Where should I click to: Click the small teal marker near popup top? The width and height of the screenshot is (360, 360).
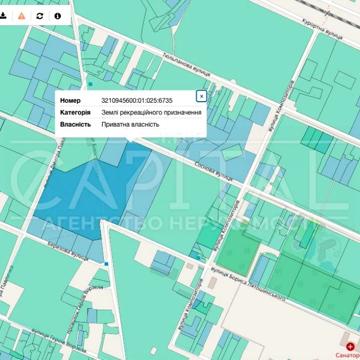point(90,84)
